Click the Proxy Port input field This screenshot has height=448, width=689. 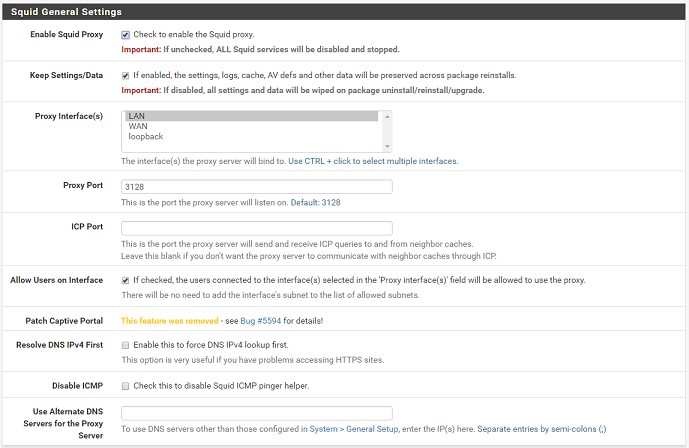tap(257, 187)
